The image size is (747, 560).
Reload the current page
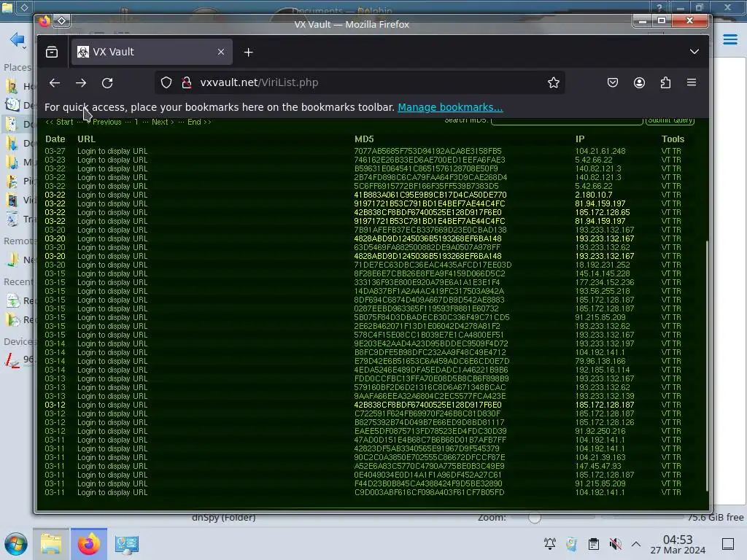[107, 83]
